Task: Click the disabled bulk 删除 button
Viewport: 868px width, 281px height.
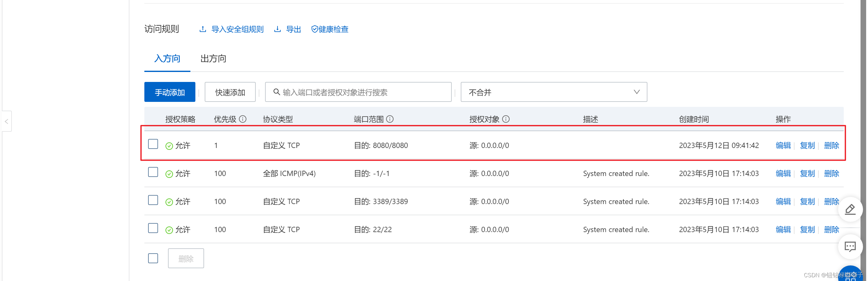Action: (x=186, y=258)
